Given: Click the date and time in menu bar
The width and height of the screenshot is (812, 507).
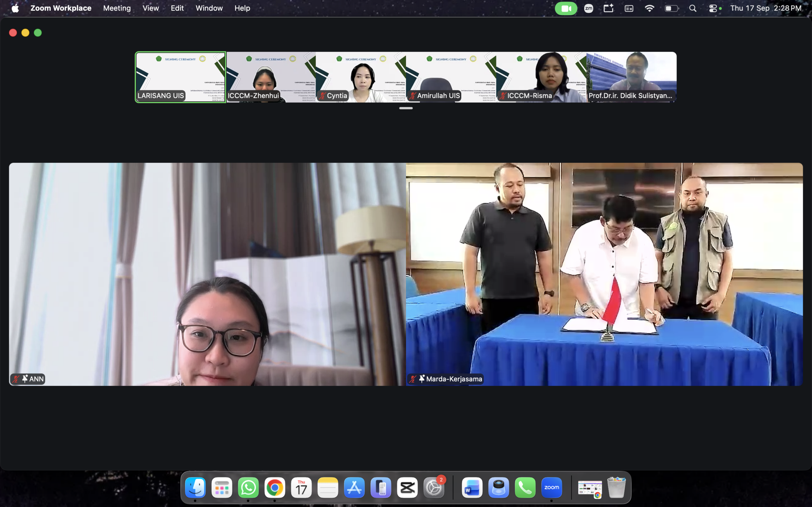Looking at the screenshot, I should 766,8.
